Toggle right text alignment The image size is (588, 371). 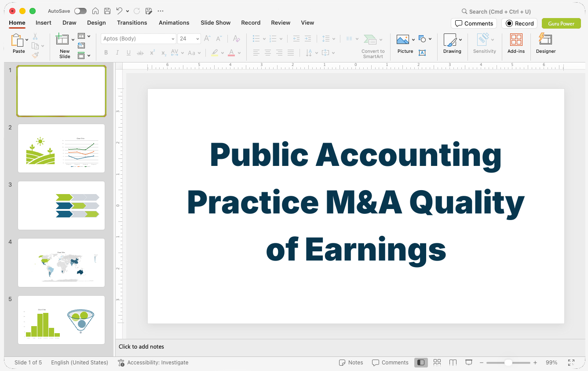coord(279,53)
